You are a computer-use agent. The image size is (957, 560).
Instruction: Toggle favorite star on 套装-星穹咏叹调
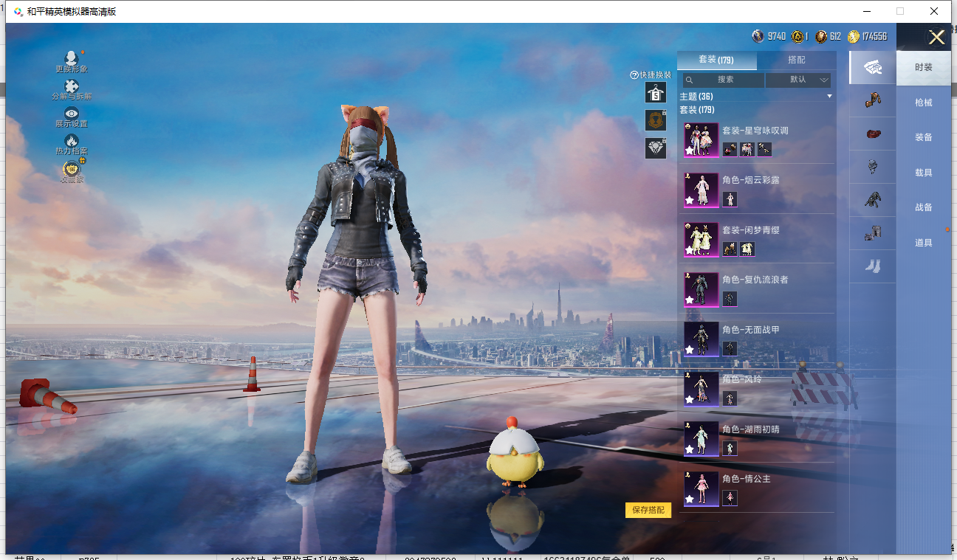click(690, 151)
